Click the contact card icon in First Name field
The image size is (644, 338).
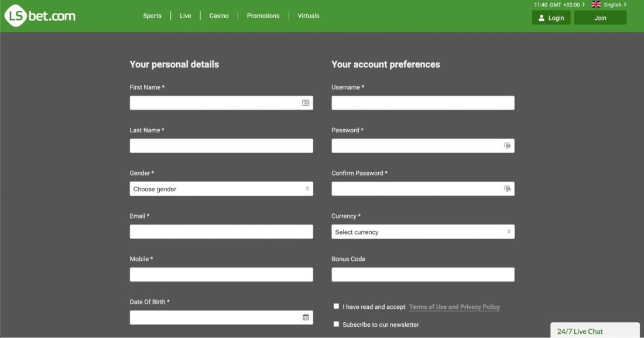(306, 103)
